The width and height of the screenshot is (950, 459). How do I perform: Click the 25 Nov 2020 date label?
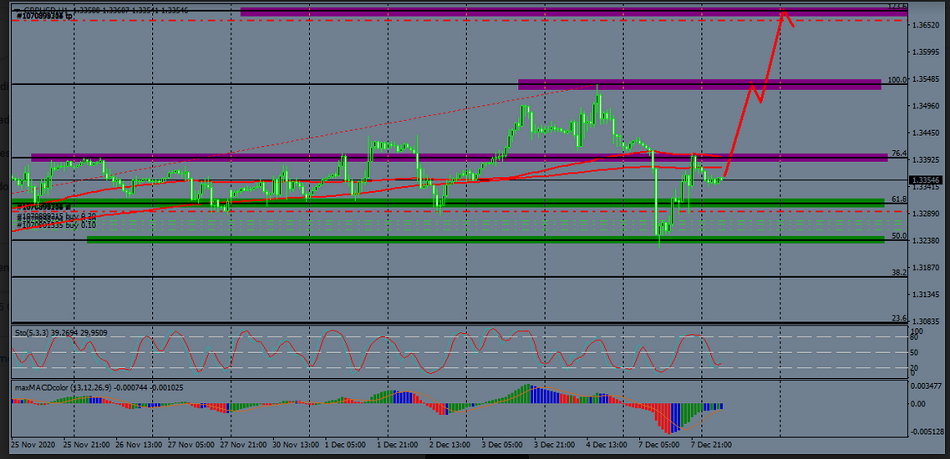(33, 443)
